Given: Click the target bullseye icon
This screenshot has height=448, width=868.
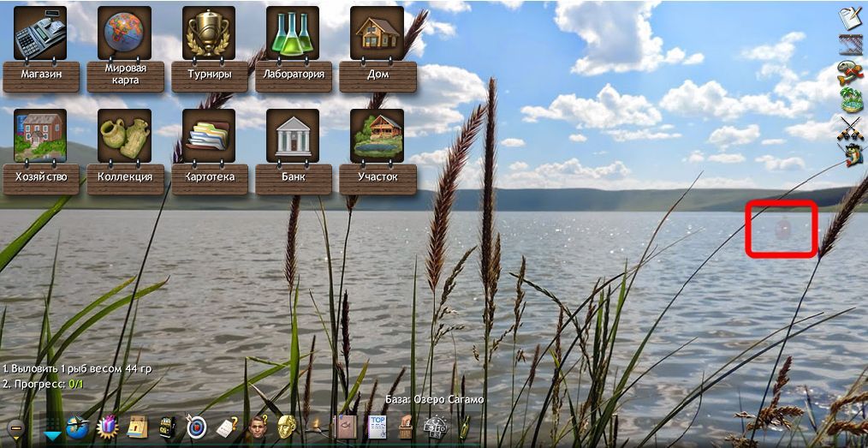Looking at the screenshot, I should coord(196,427).
